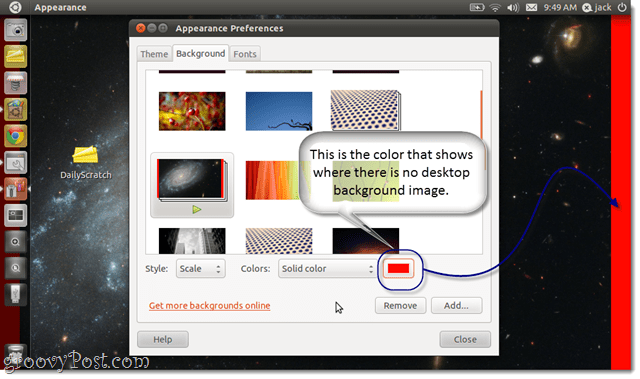The image size is (640, 379).
Task: Click the volume speaker indicator
Action: pyautogui.click(x=513, y=7)
